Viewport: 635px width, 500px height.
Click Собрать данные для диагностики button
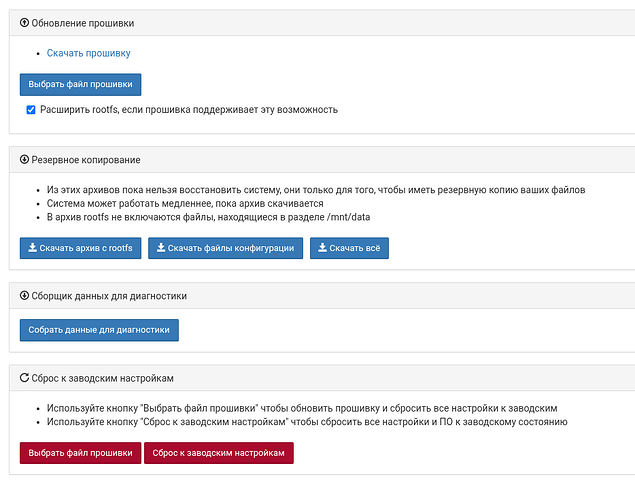[x=99, y=330]
